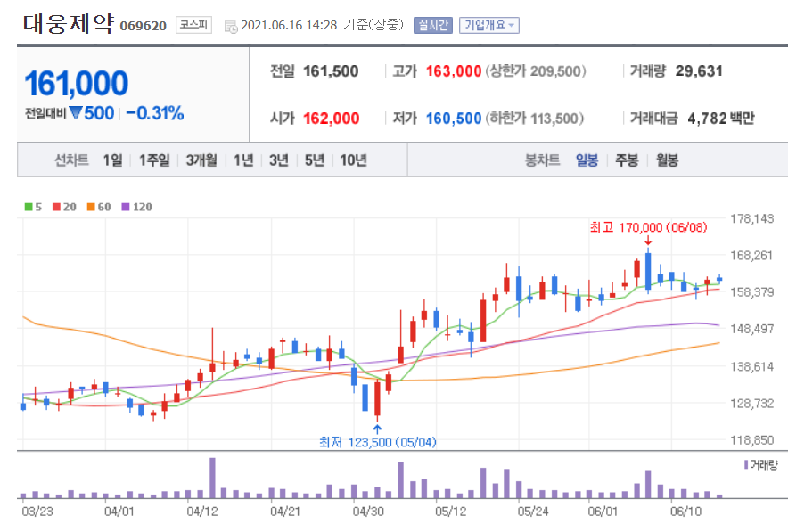Click trading value 4,782 백만

[721, 119]
